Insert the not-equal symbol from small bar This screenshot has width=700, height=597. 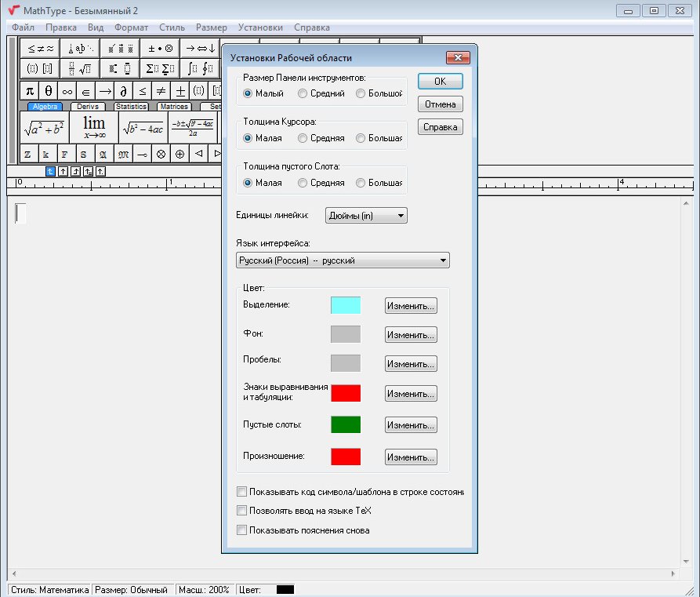[x=161, y=91]
